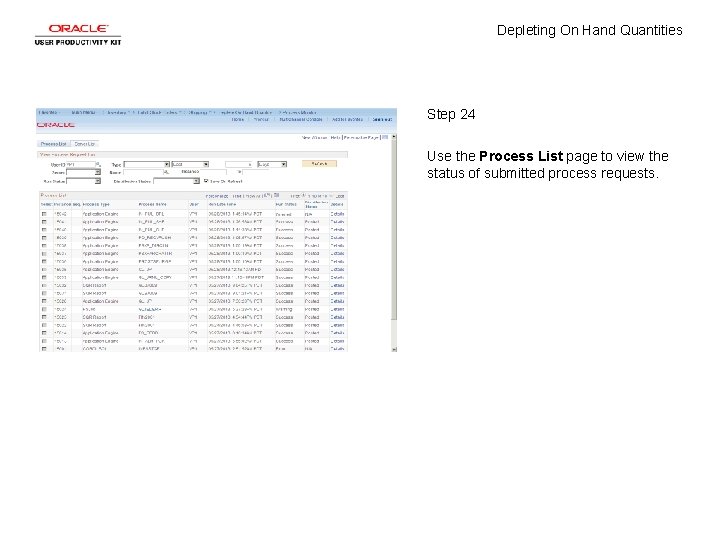Open the User ID lookup magnifier icon
The width and height of the screenshot is (720, 540).
click(x=99, y=164)
